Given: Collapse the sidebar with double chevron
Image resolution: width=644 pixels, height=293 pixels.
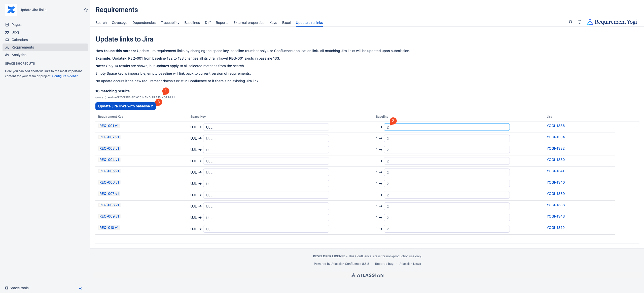Looking at the screenshot, I should 80,288.
